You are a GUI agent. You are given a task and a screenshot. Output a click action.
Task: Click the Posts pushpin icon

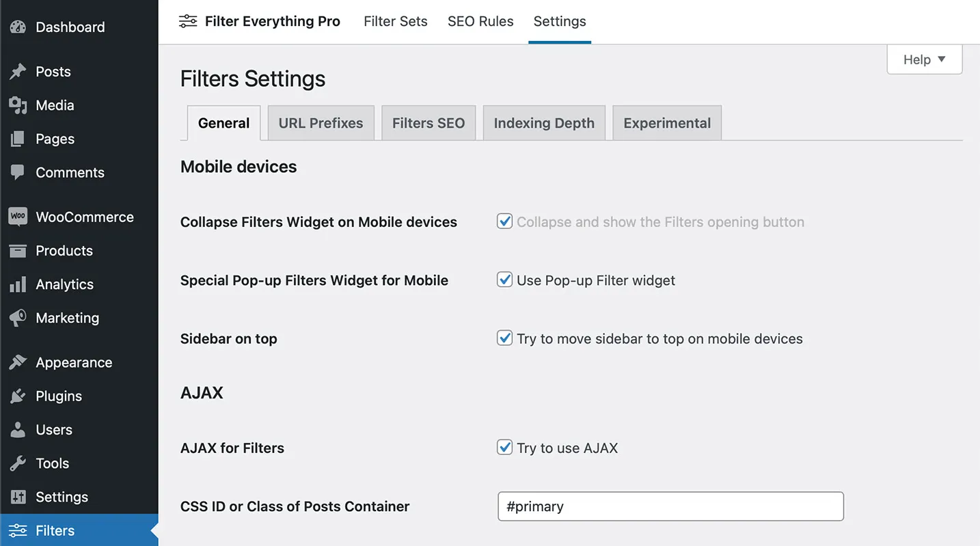point(18,72)
